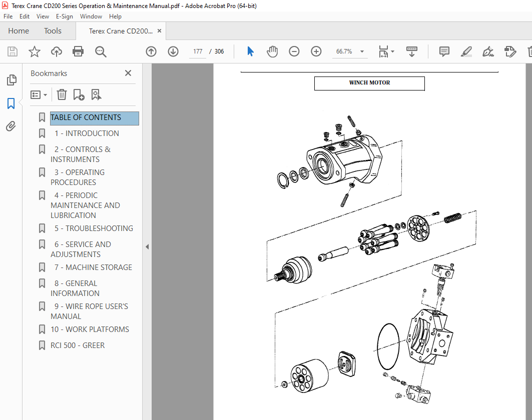Close the Bookmarks panel
Screen dimensions: 532x420
[128, 73]
